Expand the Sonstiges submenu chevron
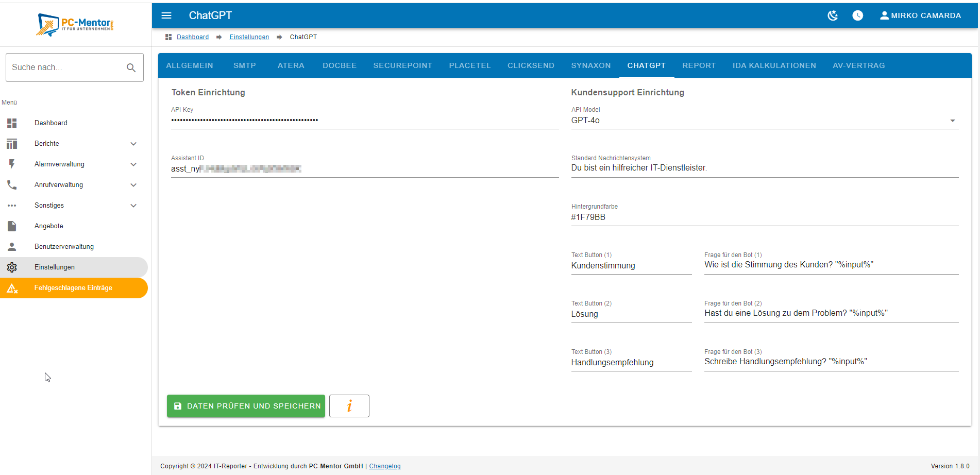This screenshot has width=980, height=475. pyautogui.click(x=133, y=206)
